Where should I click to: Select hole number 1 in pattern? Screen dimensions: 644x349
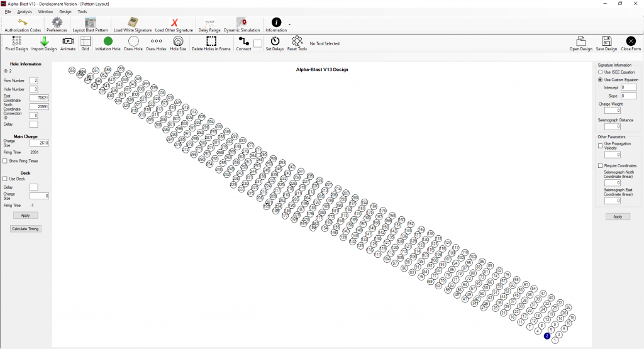click(555, 340)
